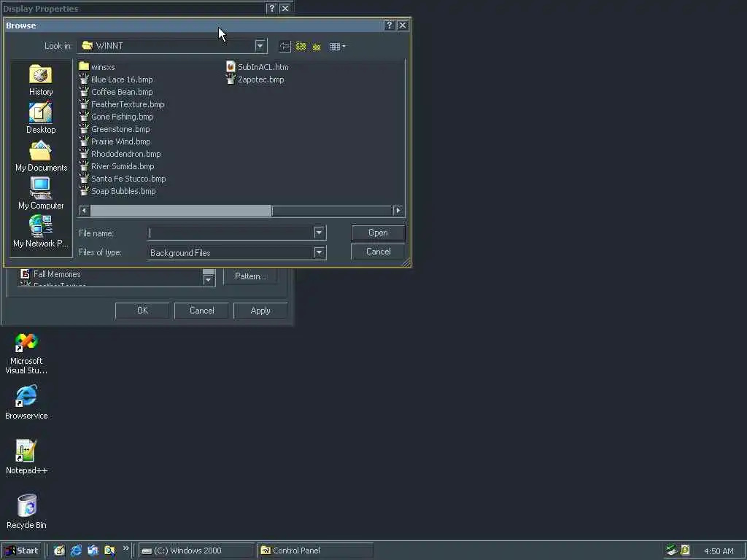Select the winsxs folder

tap(97, 66)
